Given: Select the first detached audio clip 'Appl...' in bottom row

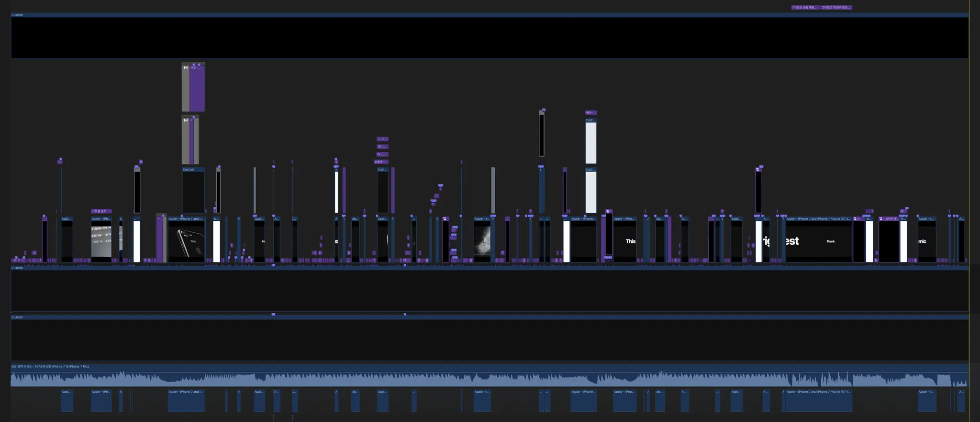Looking at the screenshot, I should click(x=67, y=400).
